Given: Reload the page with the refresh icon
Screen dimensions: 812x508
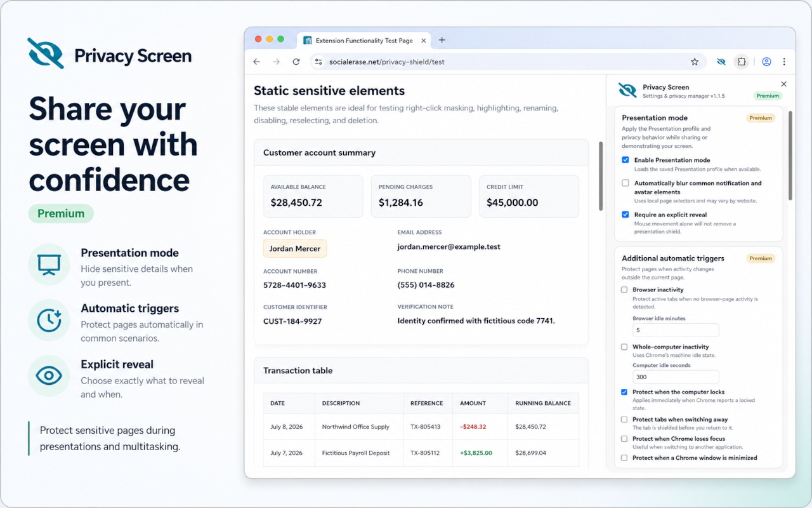Looking at the screenshot, I should tap(296, 62).
